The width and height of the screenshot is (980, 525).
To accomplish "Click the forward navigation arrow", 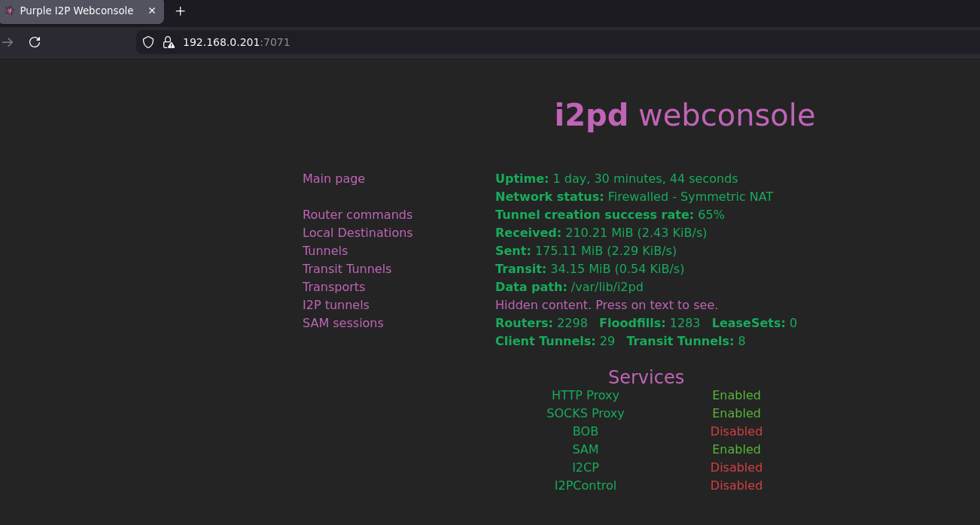I will pyautogui.click(x=8, y=42).
